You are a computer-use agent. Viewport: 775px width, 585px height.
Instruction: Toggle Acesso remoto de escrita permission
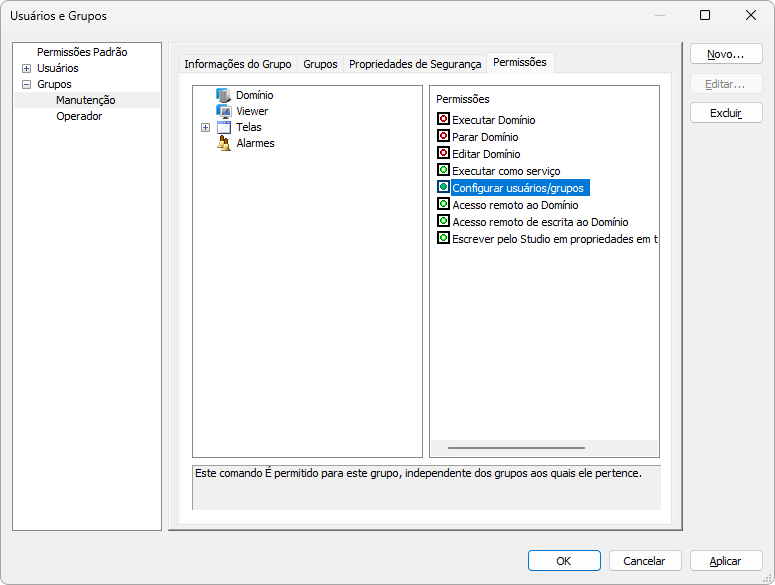(443, 221)
